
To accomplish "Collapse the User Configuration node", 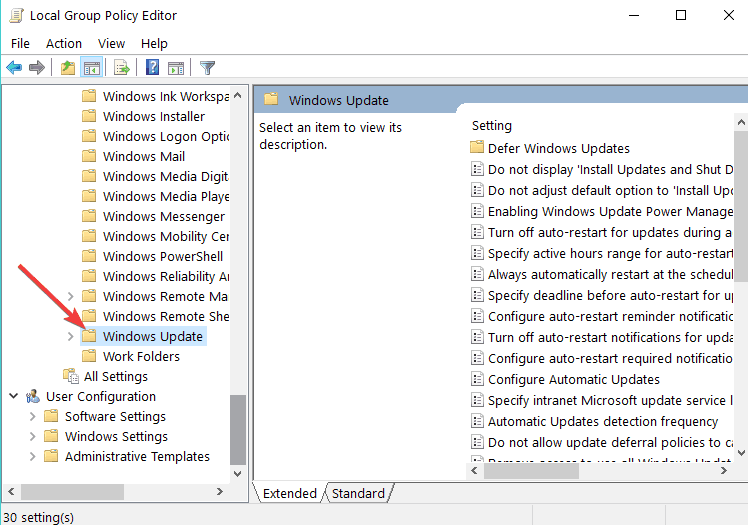I will pyautogui.click(x=13, y=396).
